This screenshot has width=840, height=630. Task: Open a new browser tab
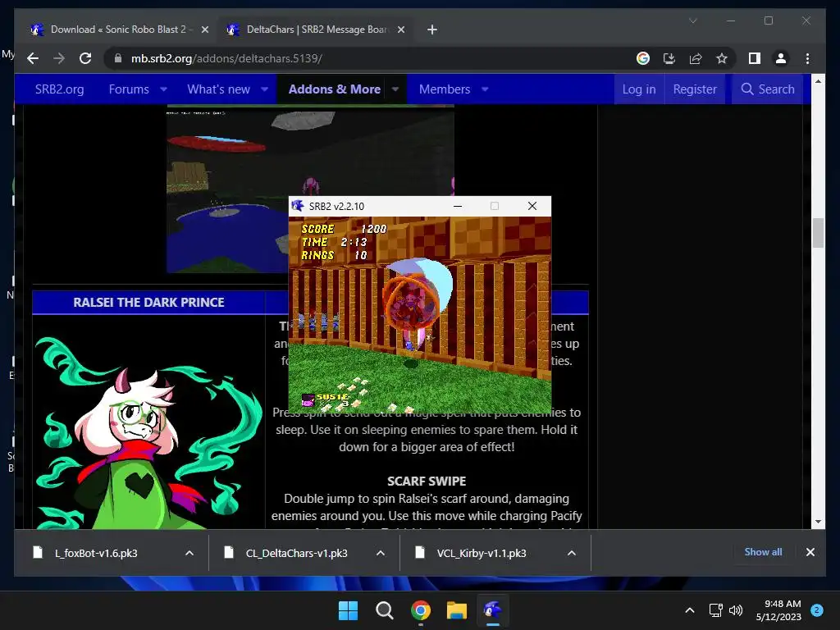[x=431, y=30]
